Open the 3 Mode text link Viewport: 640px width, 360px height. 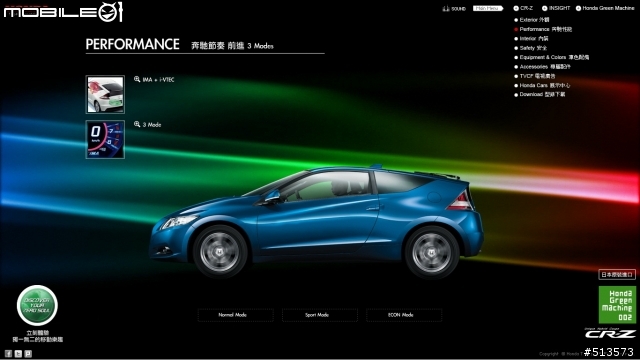pyautogui.click(x=152, y=124)
